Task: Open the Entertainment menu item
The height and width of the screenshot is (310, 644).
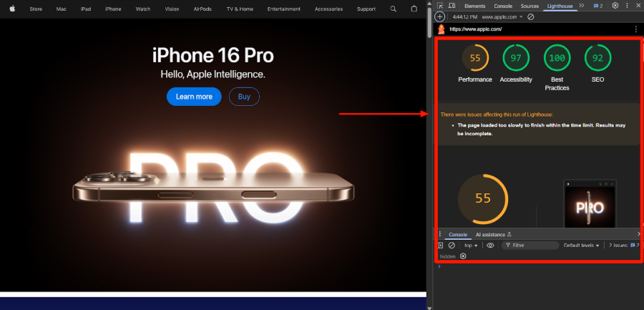Action: (x=284, y=9)
